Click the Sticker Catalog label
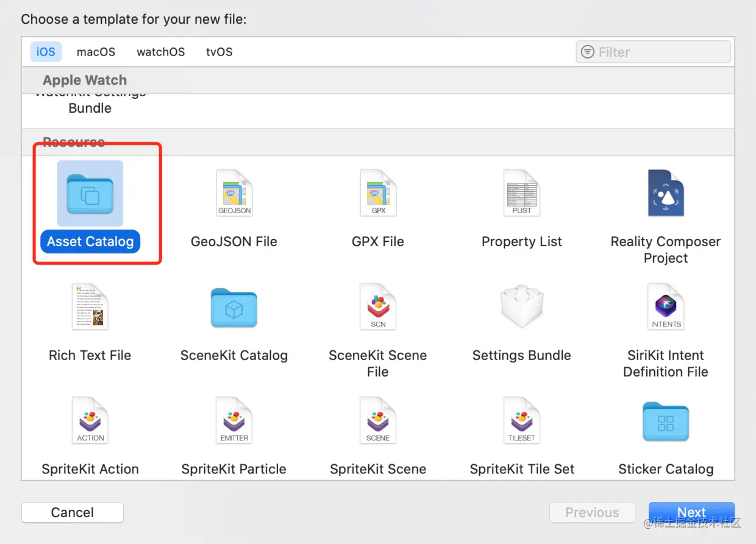The width and height of the screenshot is (756, 544). pyautogui.click(x=666, y=469)
